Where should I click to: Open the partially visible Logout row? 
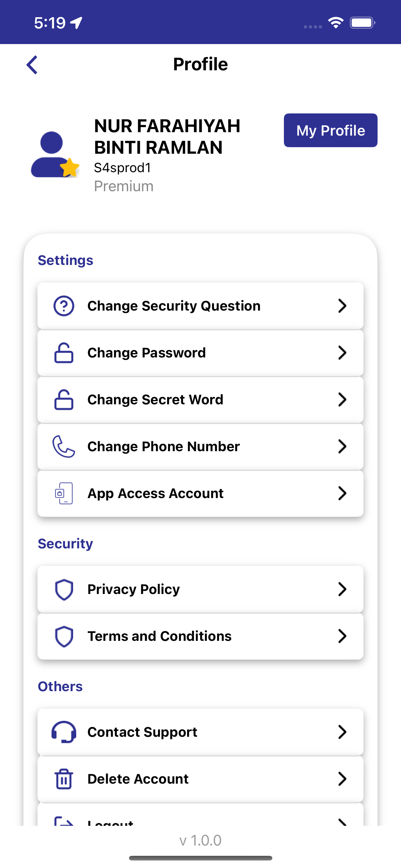(x=200, y=815)
